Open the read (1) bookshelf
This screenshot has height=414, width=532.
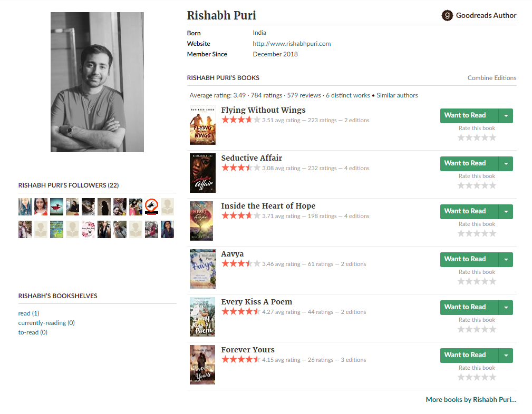tap(28, 312)
